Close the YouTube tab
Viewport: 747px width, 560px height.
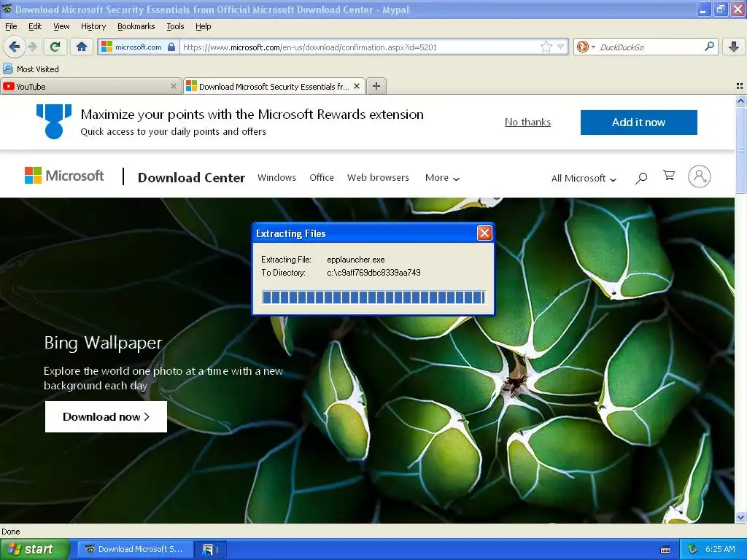tap(174, 86)
